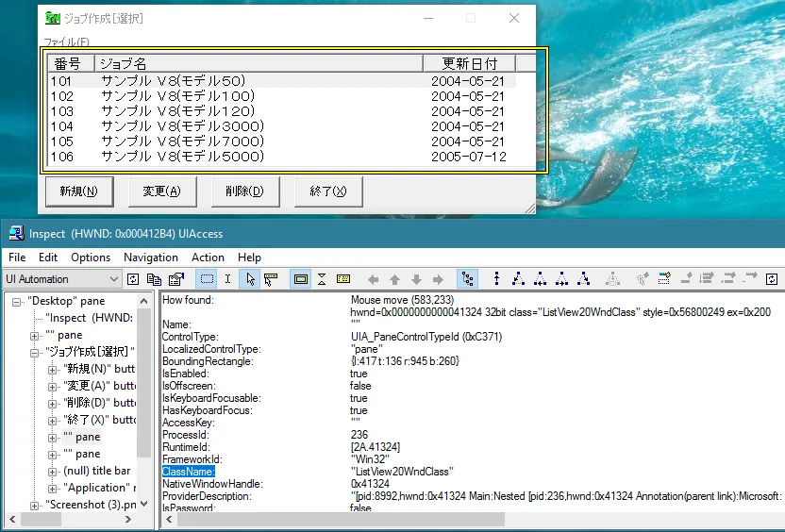
Task: Select the "Inspect (HWND:" tree item
Action: click(x=89, y=318)
